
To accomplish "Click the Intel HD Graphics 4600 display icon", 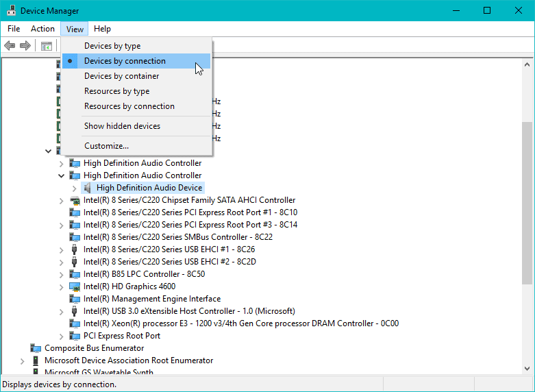I will (75, 287).
